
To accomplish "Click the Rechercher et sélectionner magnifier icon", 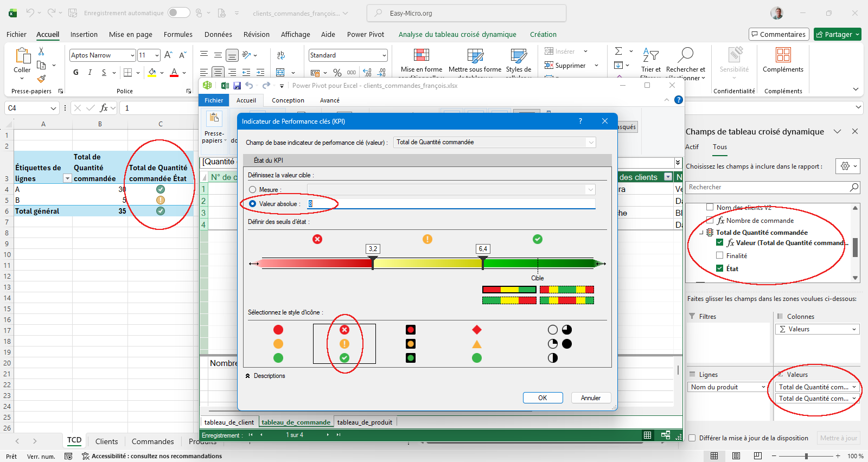I will coord(686,55).
